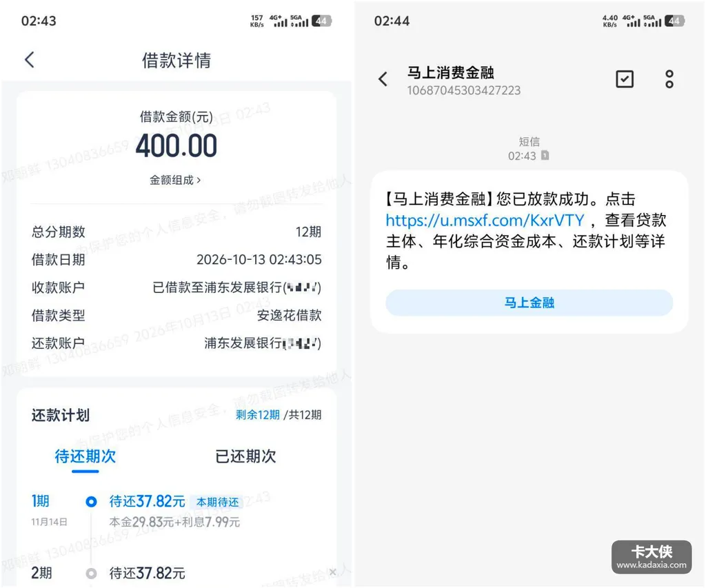Expand 金额组成 details
Viewport: 706px width, 588px height.
[175, 180]
